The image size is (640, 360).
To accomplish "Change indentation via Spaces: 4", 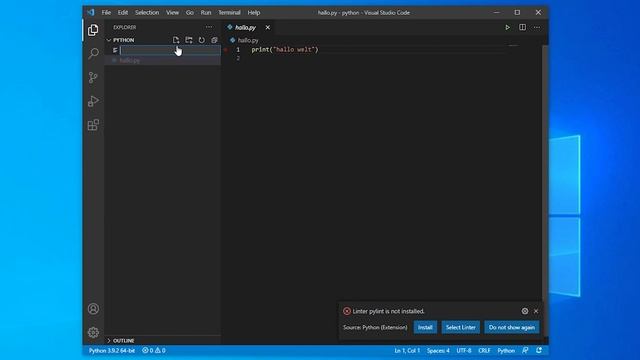I will click(438, 350).
